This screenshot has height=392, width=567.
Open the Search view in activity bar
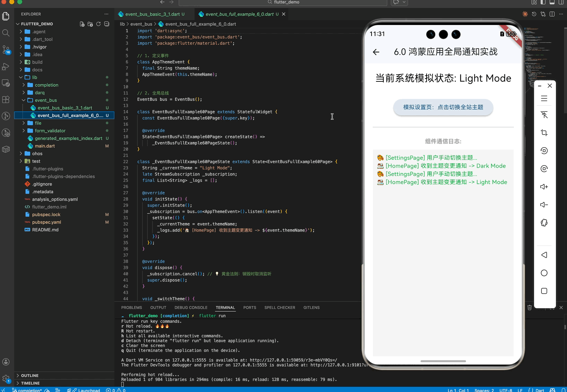point(6,33)
